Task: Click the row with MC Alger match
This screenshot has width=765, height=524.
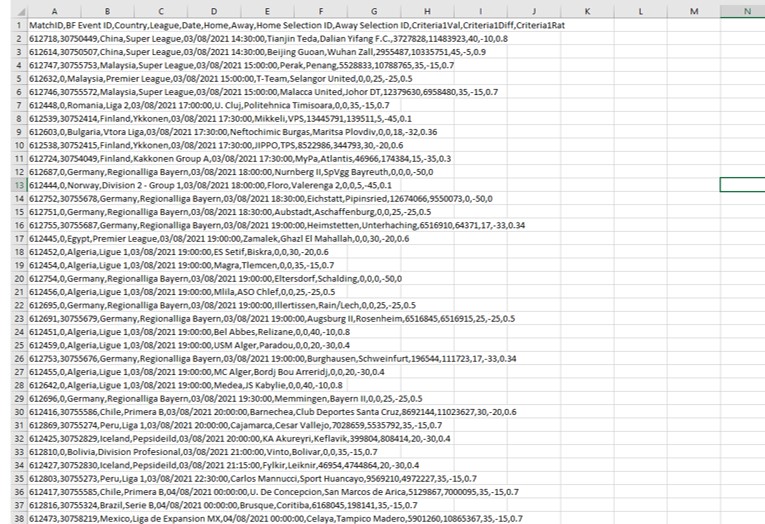Action: [206, 372]
